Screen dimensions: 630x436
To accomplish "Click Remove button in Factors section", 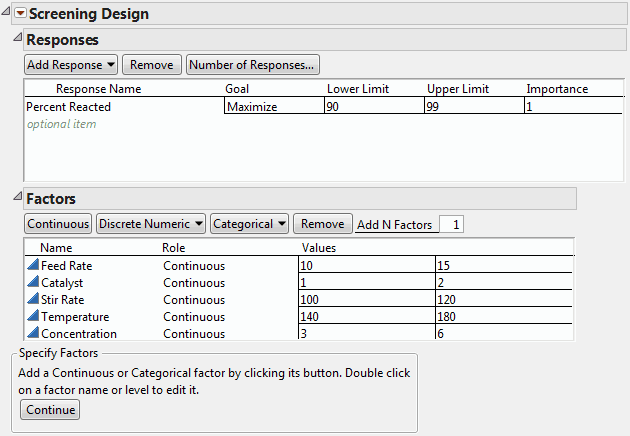I will [x=322, y=224].
